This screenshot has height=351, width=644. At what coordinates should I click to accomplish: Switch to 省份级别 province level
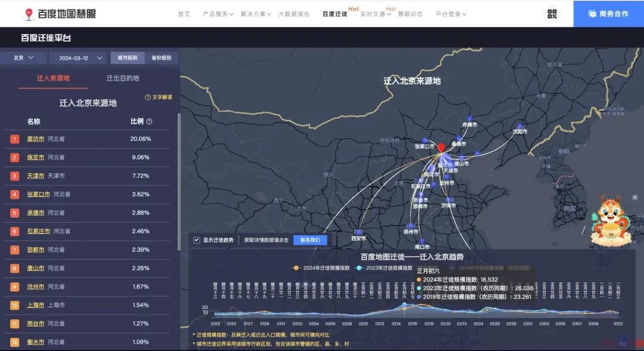(162, 58)
